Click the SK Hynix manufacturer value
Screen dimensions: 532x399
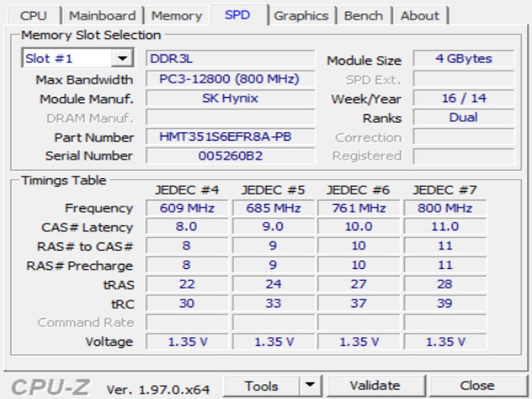coord(230,98)
